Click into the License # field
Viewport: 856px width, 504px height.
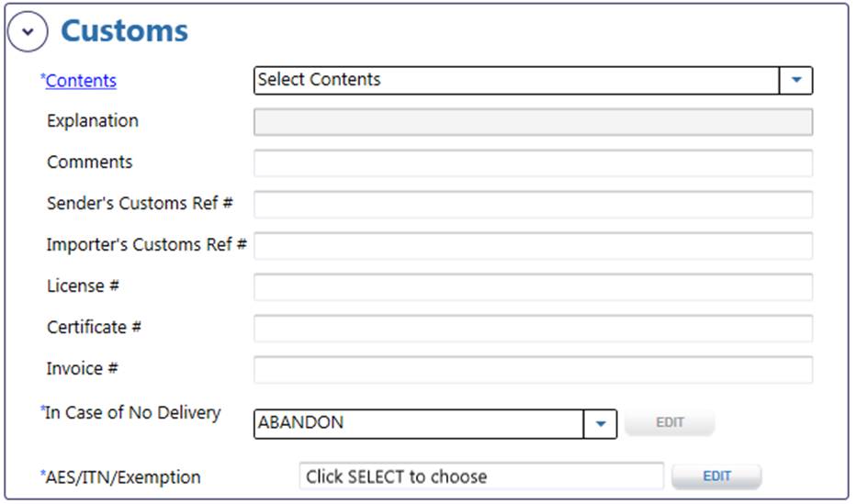(534, 287)
